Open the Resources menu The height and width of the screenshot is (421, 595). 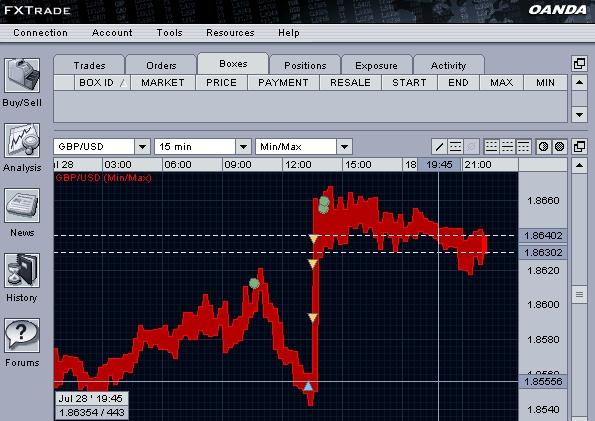pos(230,33)
